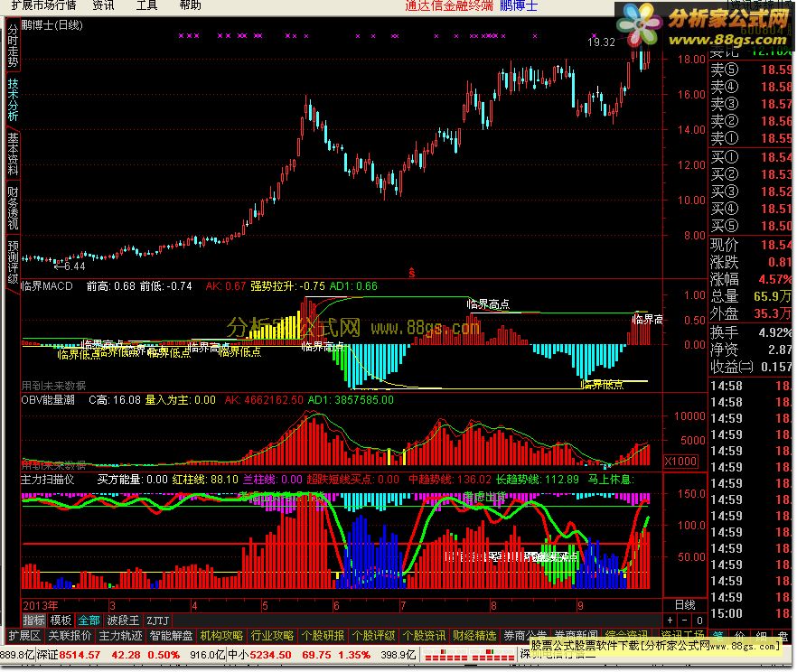Open 智能解盘 bottom tab

click(x=171, y=636)
